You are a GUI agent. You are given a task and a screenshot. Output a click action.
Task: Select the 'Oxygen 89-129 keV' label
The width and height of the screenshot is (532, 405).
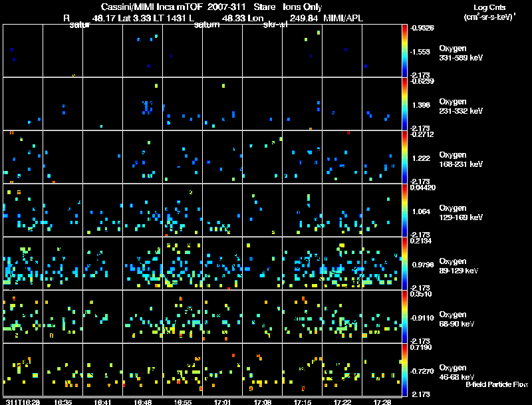[459, 266]
